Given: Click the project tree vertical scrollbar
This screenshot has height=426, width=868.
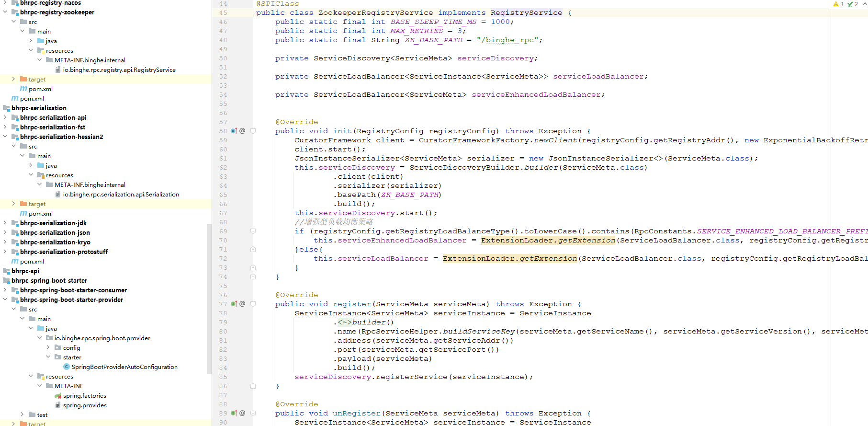Looking at the screenshot, I should pyautogui.click(x=209, y=297).
